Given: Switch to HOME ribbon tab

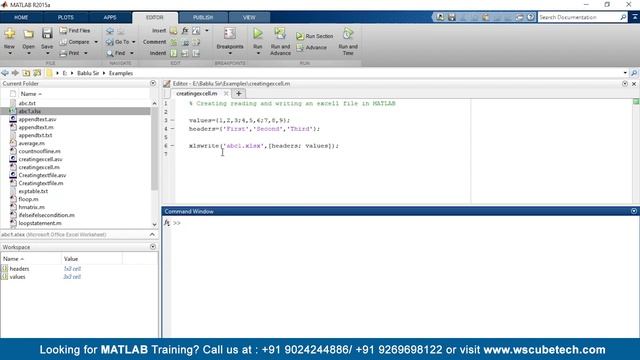Looking at the screenshot, I should [21, 18].
